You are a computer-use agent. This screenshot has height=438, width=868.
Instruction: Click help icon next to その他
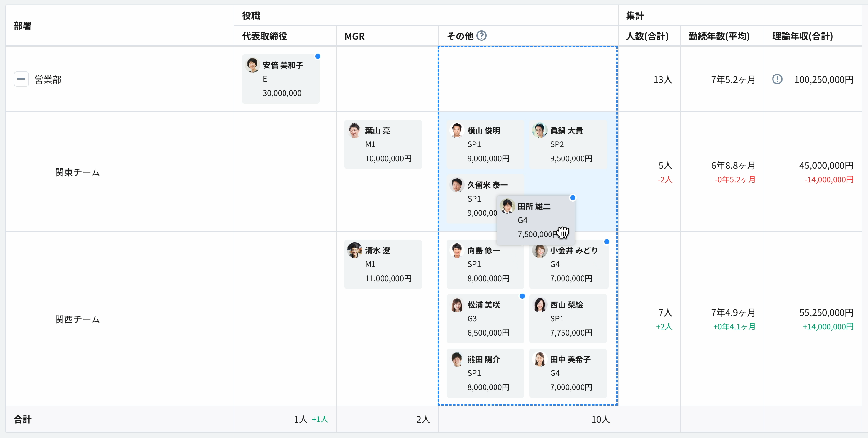[x=482, y=35]
